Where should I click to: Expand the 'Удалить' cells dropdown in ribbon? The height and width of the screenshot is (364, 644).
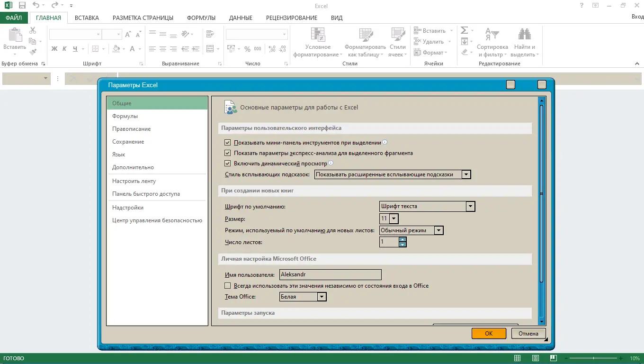pyautogui.click(x=449, y=42)
